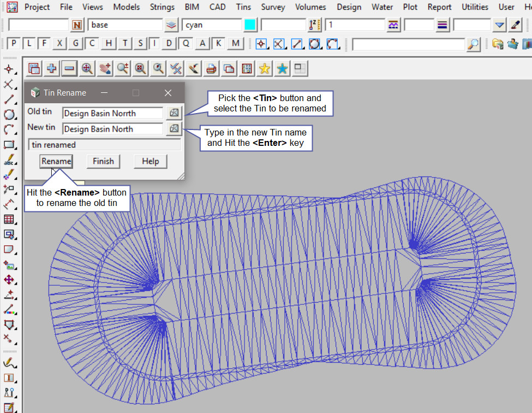The width and height of the screenshot is (532, 413).
Task: Open the Tins menu
Action: click(x=243, y=7)
